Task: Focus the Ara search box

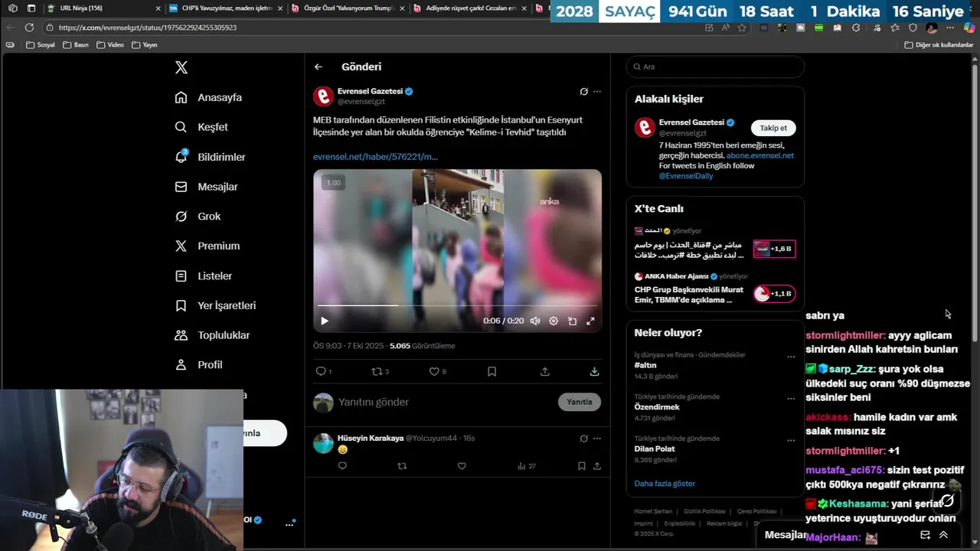Action: pos(715,67)
